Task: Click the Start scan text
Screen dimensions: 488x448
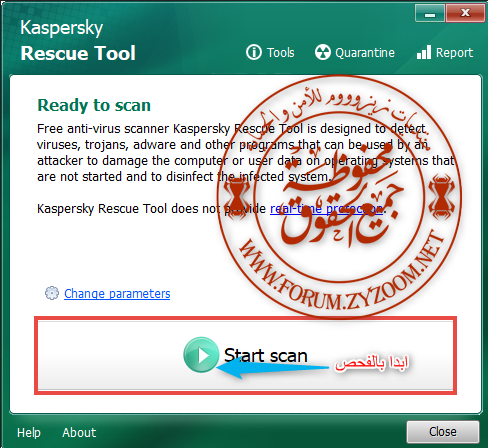Action: [x=265, y=355]
